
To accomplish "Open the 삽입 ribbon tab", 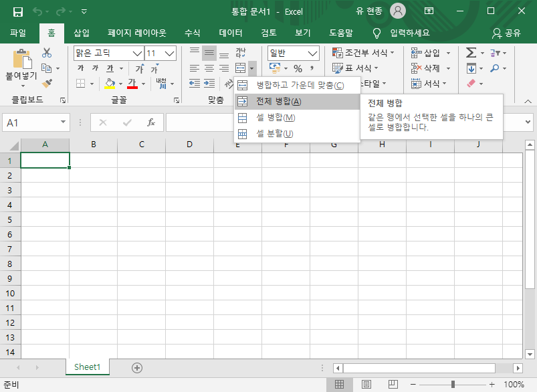I will [x=82, y=33].
